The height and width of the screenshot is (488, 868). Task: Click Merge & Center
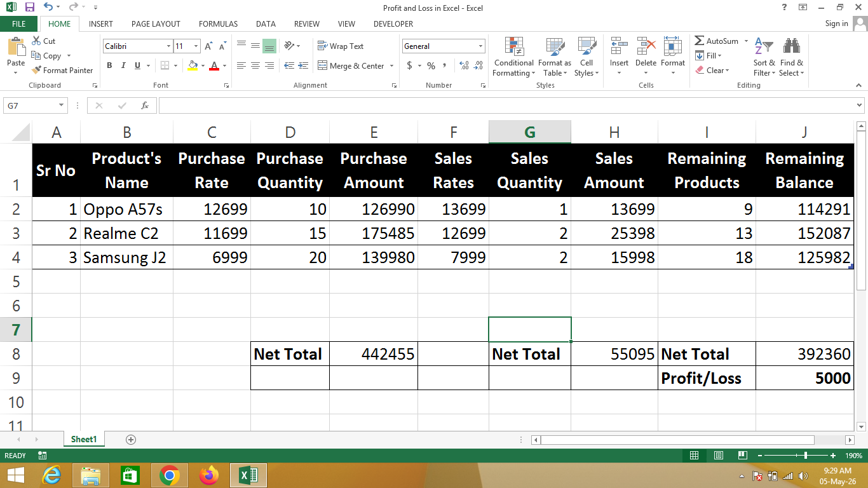(x=351, y=65)
